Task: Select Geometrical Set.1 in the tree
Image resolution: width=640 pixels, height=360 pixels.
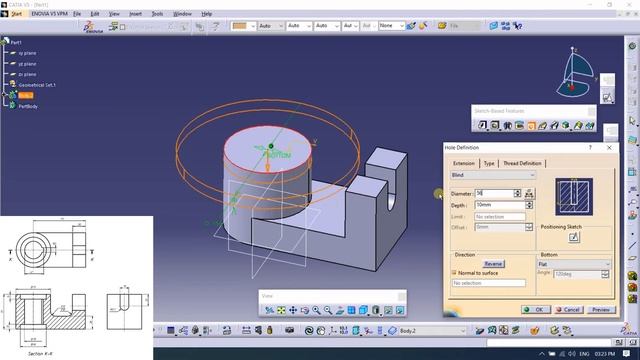Action: pos(37,85)
